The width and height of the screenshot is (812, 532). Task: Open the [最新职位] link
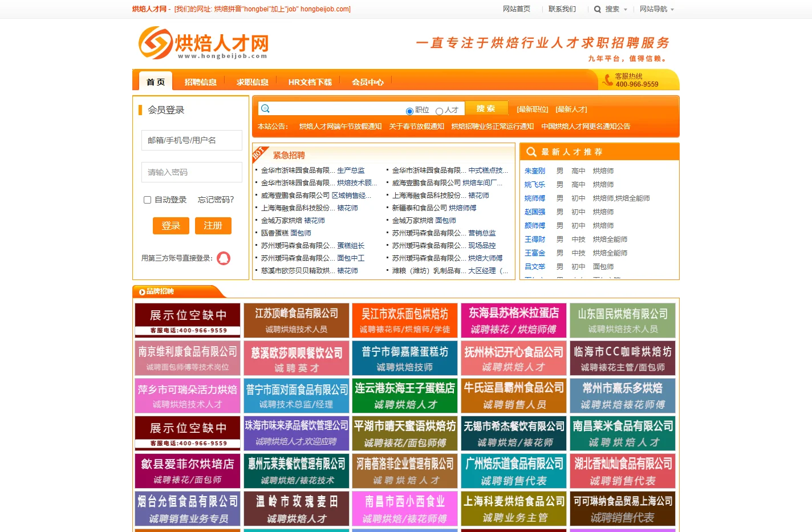(533, 109)
